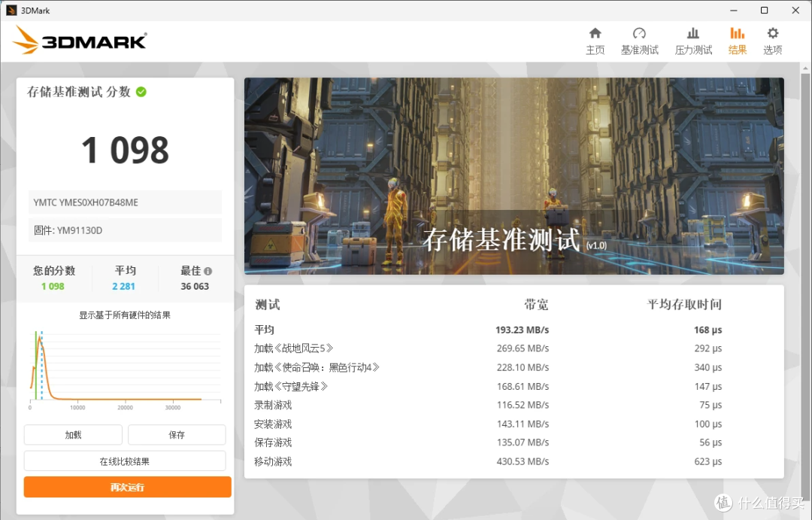Click the drive name YMTC YMES0XH07B48ME
Image resolution: width=812 pixels, height=520 pixels.
pos(86,202)
